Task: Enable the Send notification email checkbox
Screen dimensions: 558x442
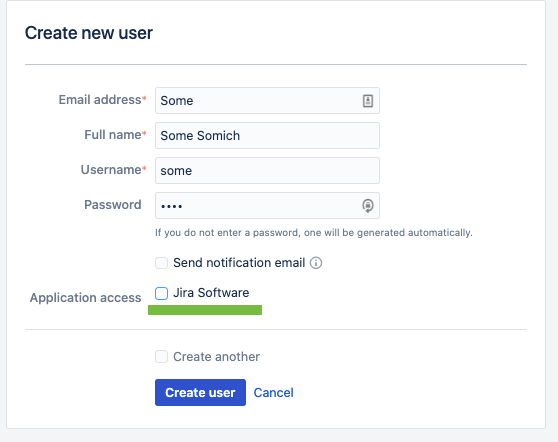Action: click(161, 263)
